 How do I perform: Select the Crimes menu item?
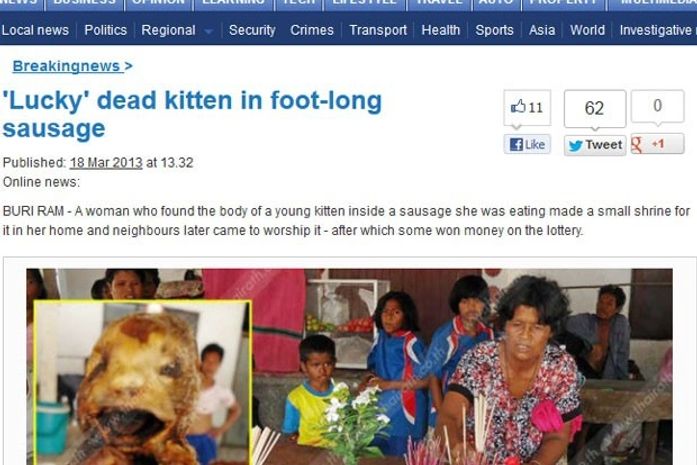[312, 30]
